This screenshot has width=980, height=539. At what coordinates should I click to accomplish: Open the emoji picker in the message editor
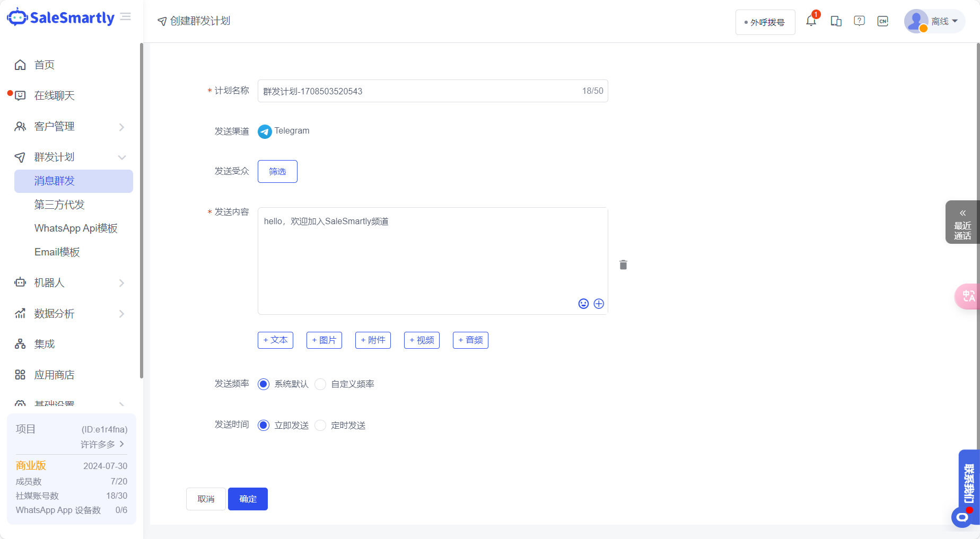click(583, 303)
